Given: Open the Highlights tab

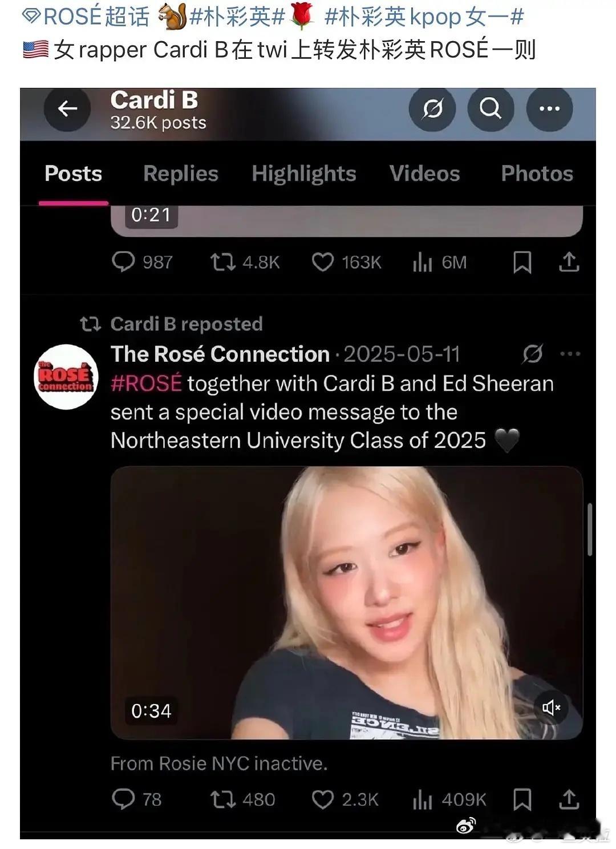Looking at the screenshot, I should (x=304, y=173).
